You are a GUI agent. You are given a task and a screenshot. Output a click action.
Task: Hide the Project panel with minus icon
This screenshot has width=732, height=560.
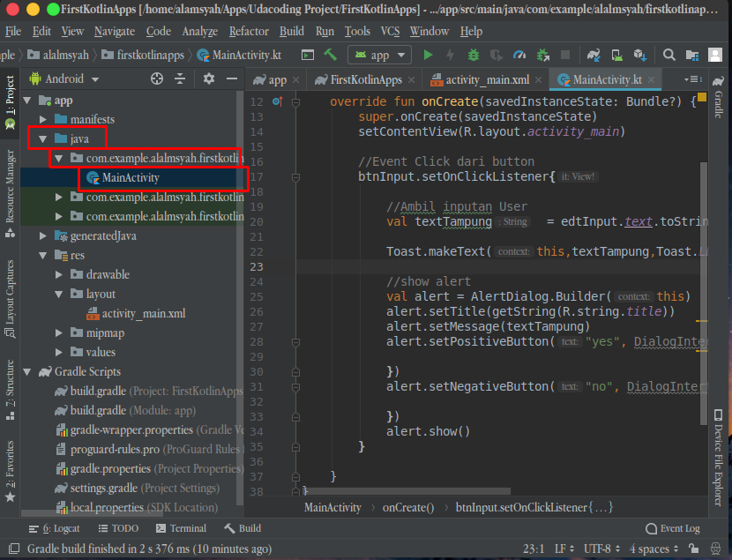tap(232, 78)
